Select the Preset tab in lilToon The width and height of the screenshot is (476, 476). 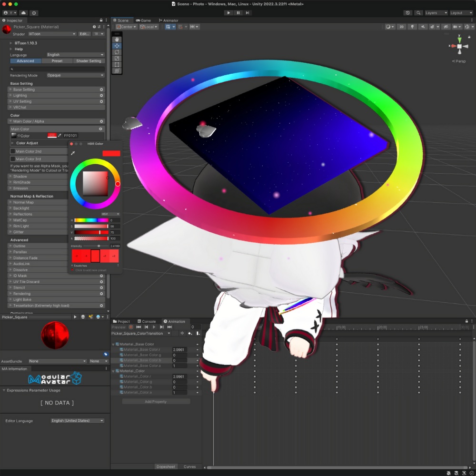click(x=57, y=61)
